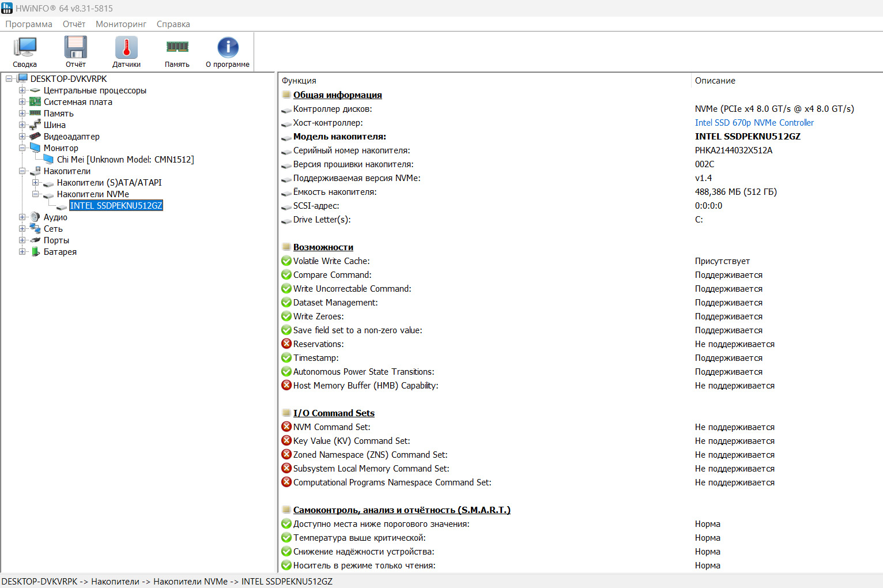Select the Chi Mei monitor tree item
This screenshot has width=883, height=588.
(125, 160)
